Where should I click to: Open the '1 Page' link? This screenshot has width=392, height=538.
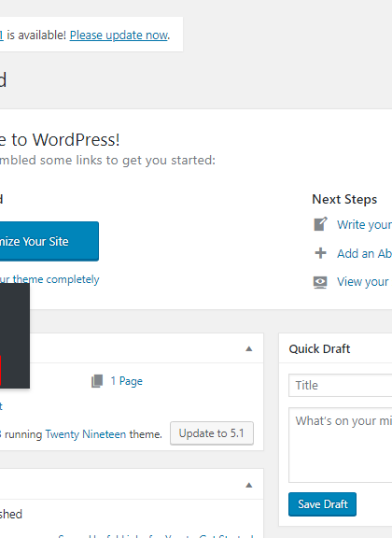pos(127,381)
